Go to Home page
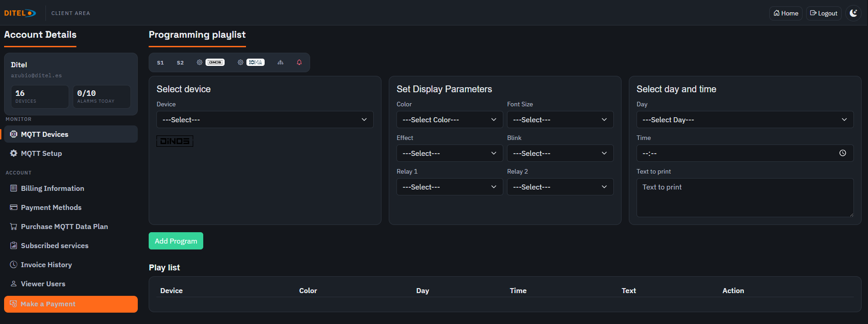 pos(786,13)
